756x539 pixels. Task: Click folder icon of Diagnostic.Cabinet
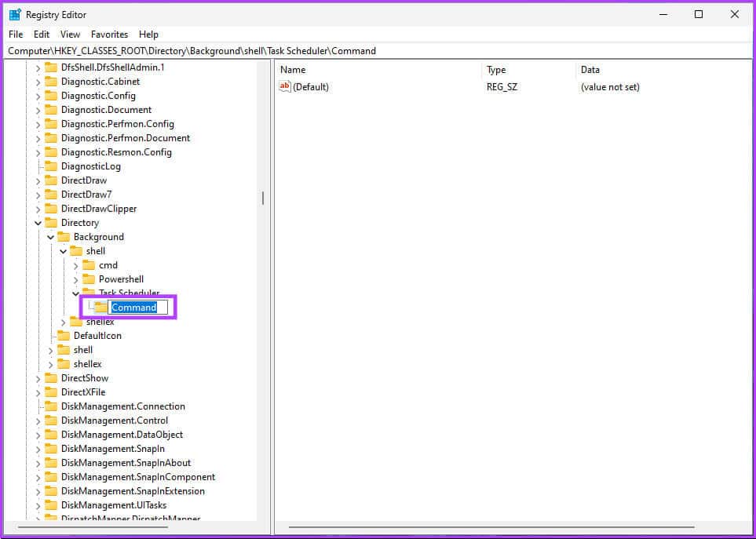pos(51,82)
